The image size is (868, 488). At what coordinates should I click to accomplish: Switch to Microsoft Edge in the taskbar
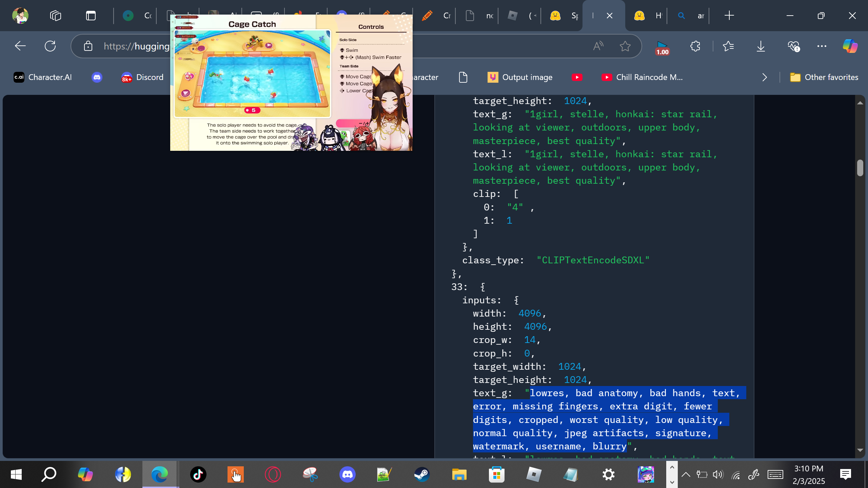point(160,474)
